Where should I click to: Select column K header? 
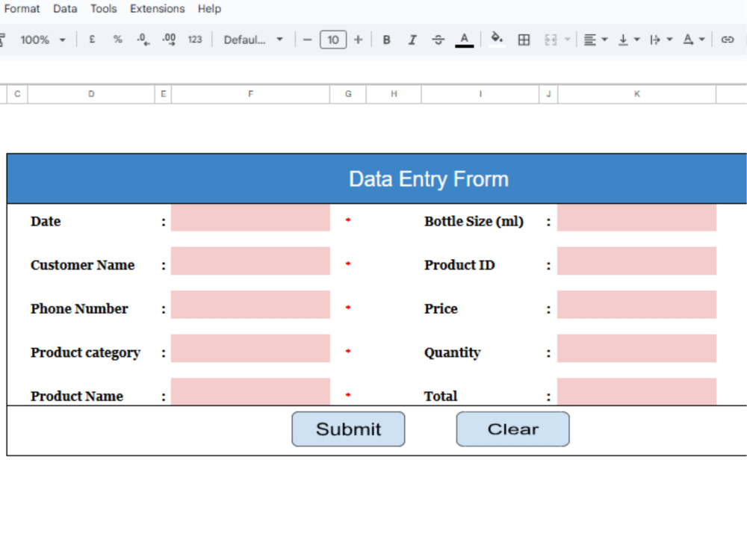[x=637, y=94]
